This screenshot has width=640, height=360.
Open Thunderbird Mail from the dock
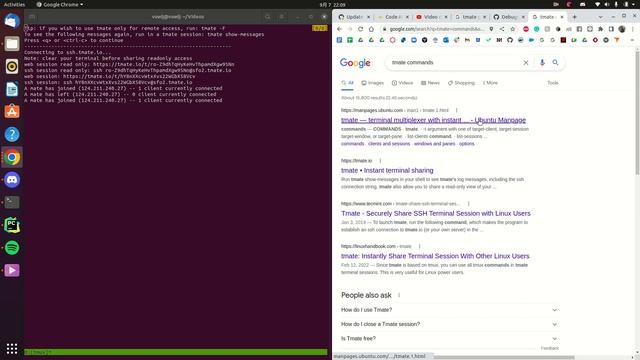(x=12, y=21)
